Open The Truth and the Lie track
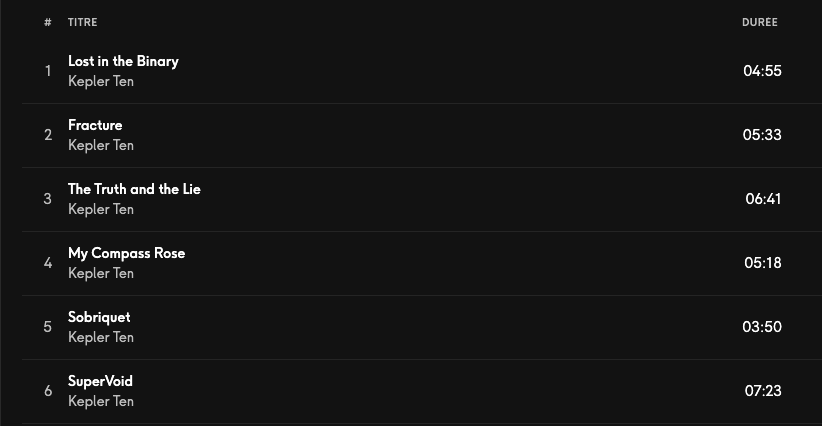This screenshot has height=426, width=822. [x=134, y=189]
